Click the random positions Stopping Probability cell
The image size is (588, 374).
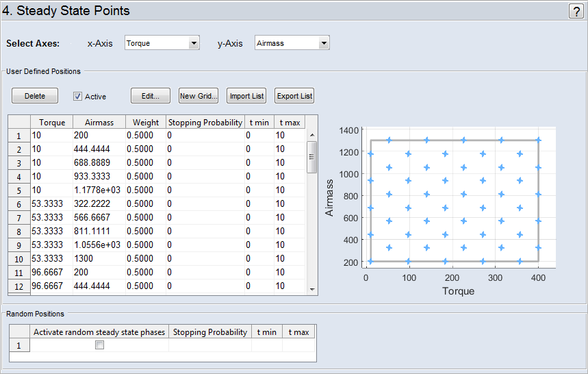tap(209, 346)
